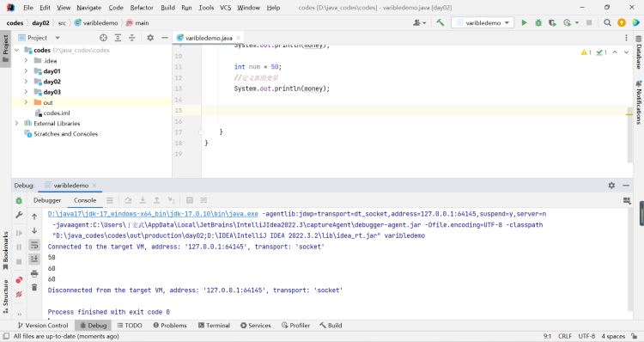Open the File menu
This screenshot has height=342, width=644.
28,8
